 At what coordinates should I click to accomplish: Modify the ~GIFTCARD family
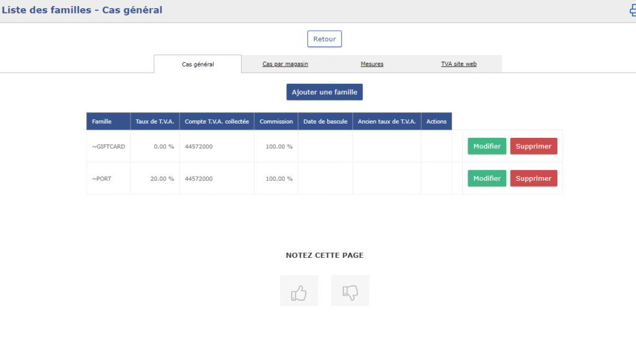click(x=486, y=146)
